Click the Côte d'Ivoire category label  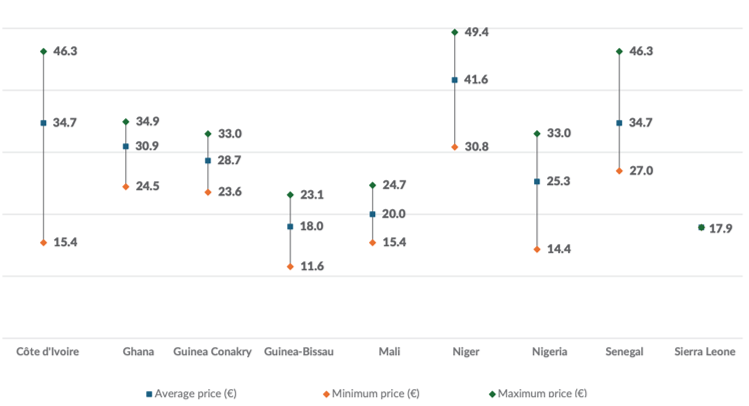pos(48,352)
